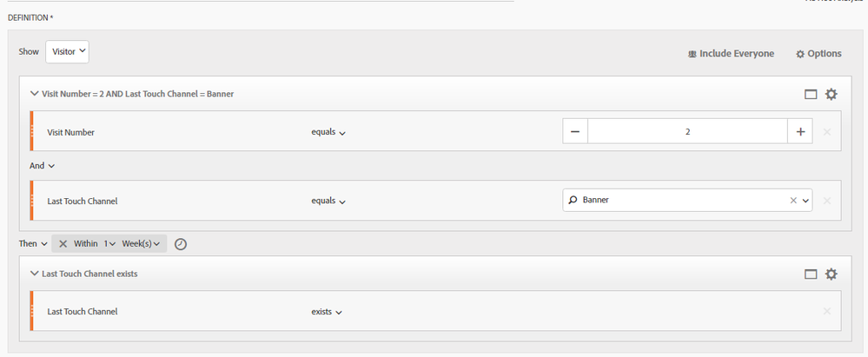Collapse the Visit Number AND Last Touch container

coord(35,94)
